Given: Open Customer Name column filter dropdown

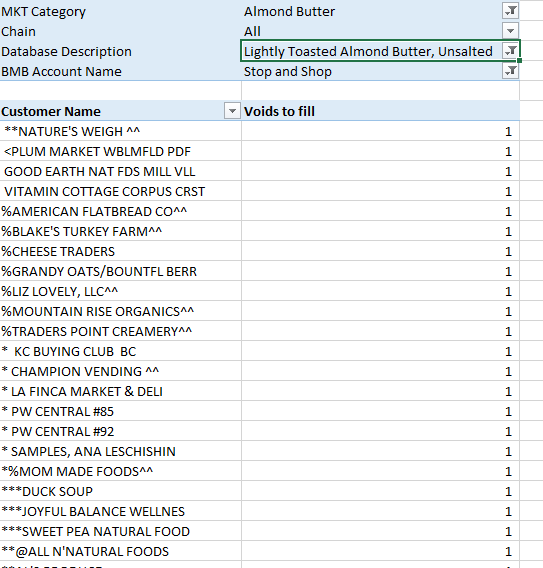Looking at the screenshot, I should tap(232, 111).
